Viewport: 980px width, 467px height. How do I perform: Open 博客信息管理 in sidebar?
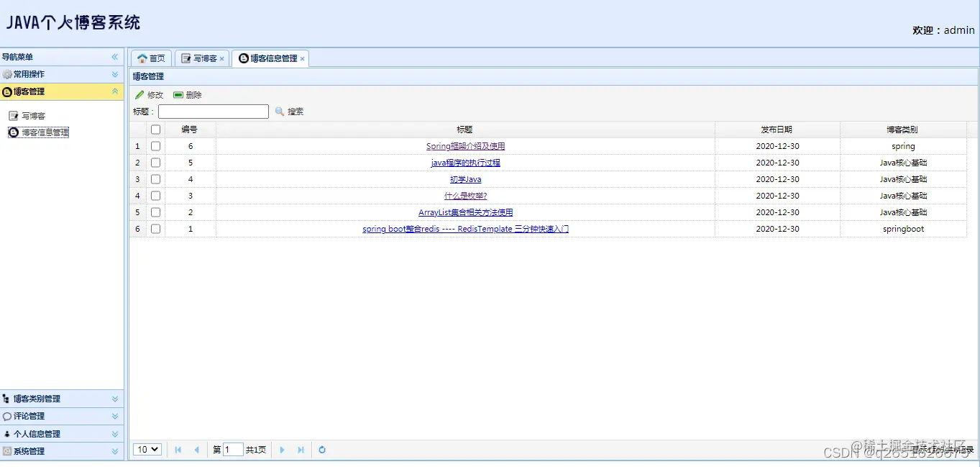pyautogui.click(x=45, y=132)
